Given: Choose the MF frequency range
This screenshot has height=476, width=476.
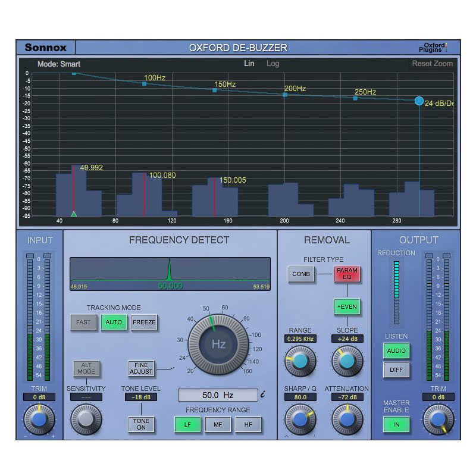Looking at the screenshot, I should tap(218, 424).
